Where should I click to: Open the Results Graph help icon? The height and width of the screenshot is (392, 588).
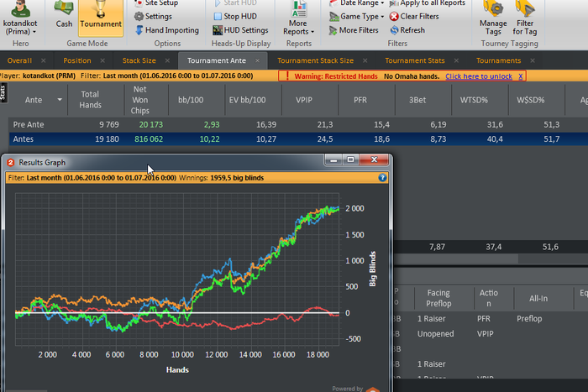382,178
